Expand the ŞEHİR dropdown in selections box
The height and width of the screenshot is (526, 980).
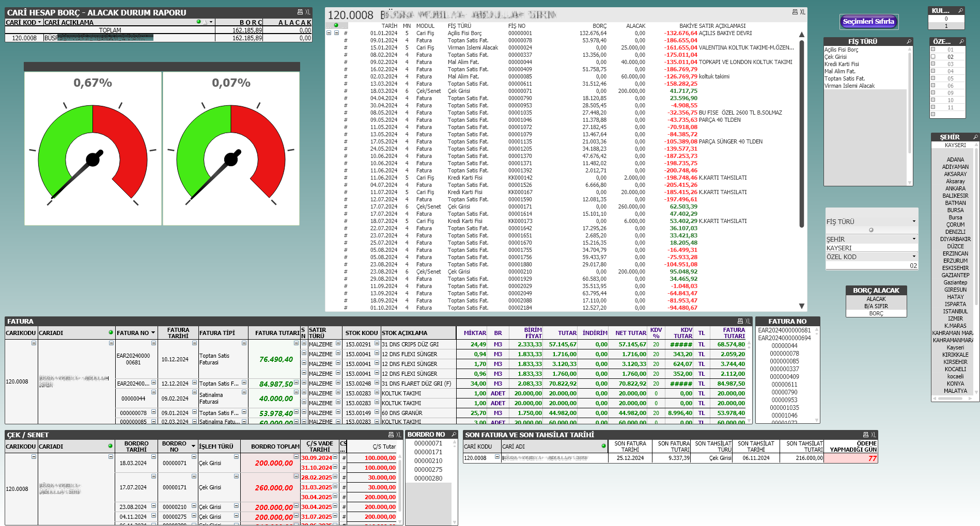coord(913,239)
